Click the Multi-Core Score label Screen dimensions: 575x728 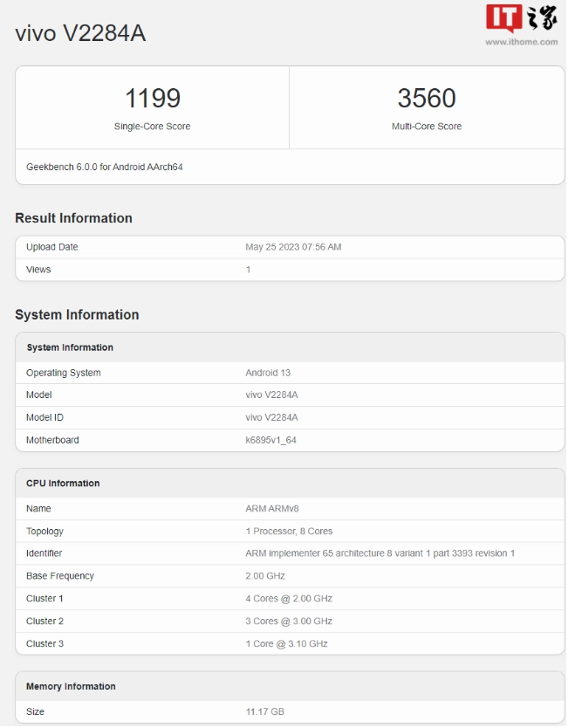pos(427,127)
